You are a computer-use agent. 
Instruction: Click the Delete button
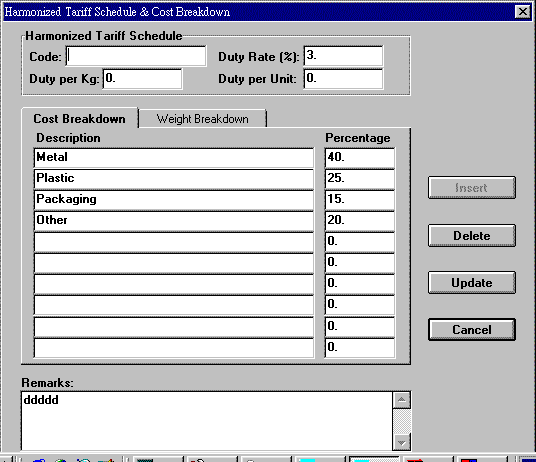click(472, 235)
